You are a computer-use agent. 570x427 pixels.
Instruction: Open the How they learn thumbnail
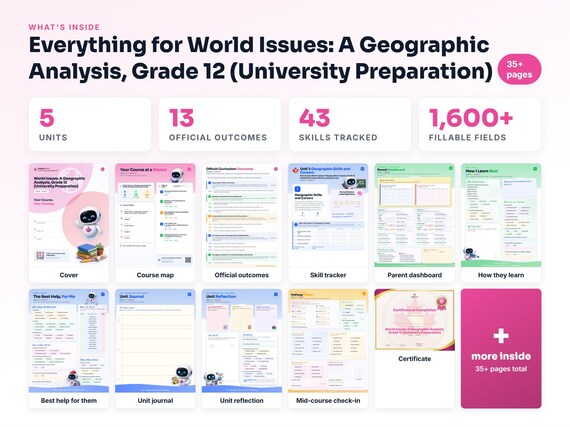coord(501,215)
